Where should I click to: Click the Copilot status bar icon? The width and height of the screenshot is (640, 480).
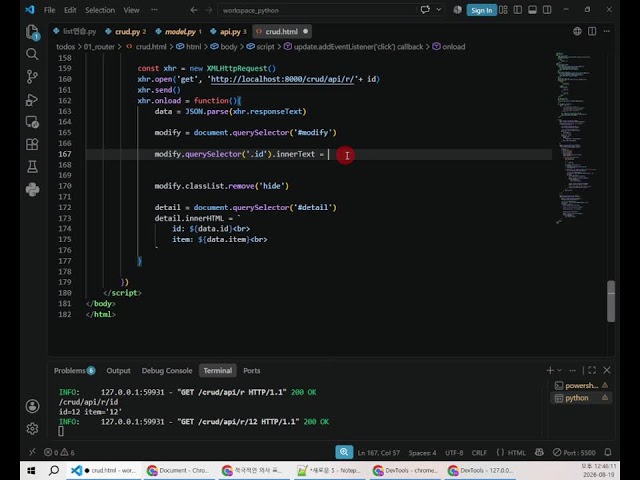539,452
